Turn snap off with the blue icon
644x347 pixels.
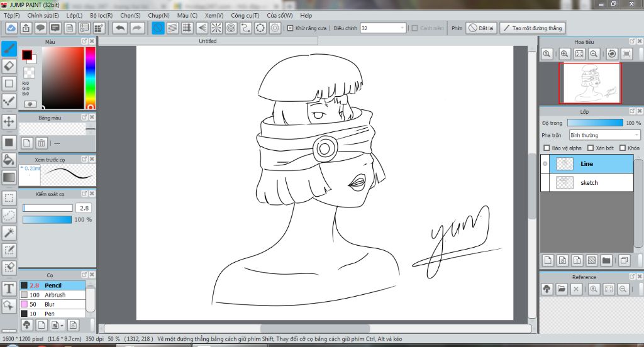pos(158,28)
